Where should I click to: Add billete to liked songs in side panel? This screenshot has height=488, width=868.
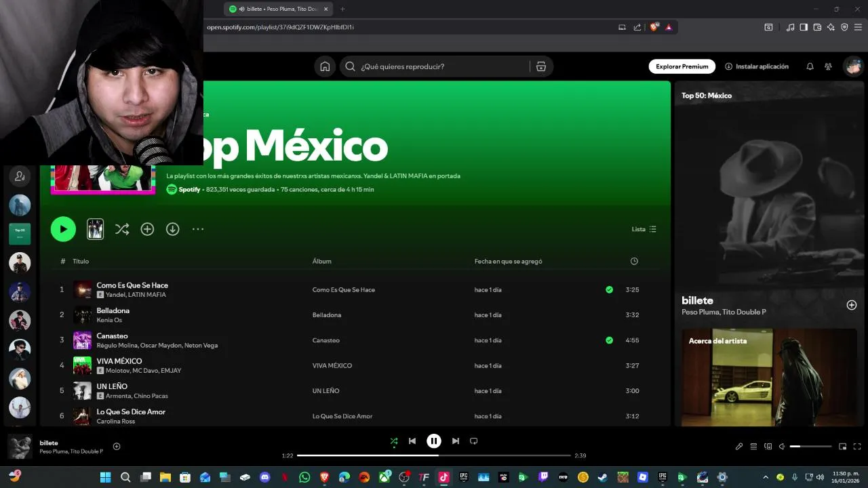852,305
